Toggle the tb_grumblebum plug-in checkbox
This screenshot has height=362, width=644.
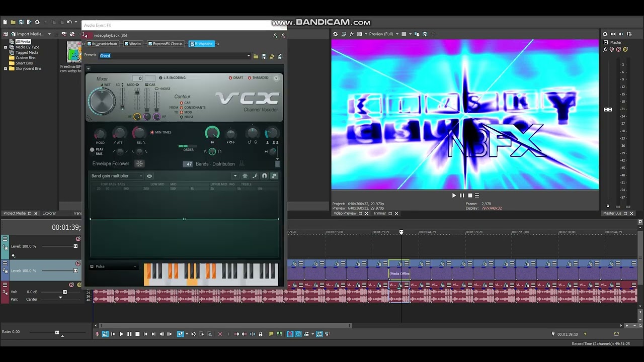pyautogui.click(x=88, y=44)
